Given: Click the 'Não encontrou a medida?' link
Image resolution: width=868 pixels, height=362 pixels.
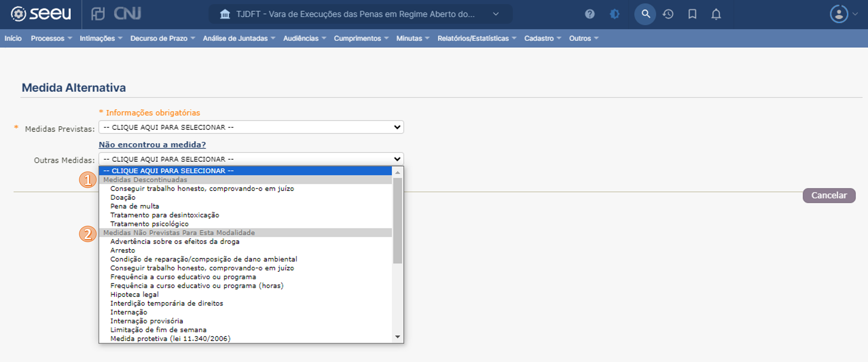Looking at the screenshot, I should [x=152, y=144].
